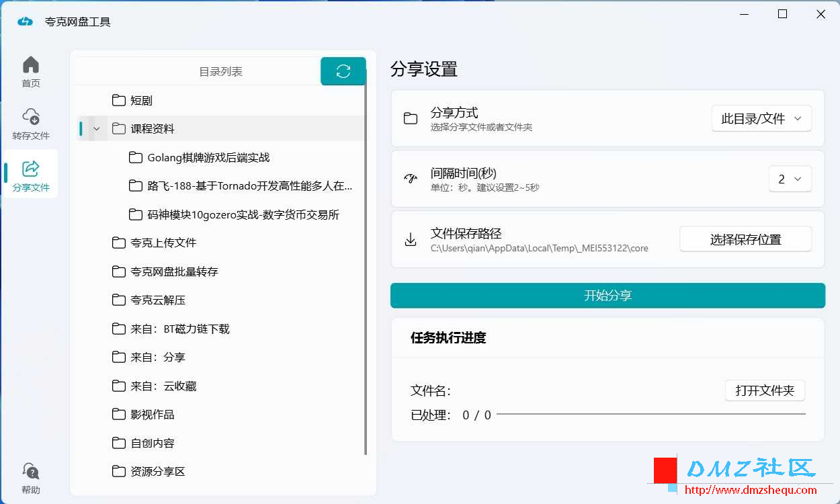
Task: Click folder icon beside 自创内容
Action: pyautogui.click(x=119, y=443)
